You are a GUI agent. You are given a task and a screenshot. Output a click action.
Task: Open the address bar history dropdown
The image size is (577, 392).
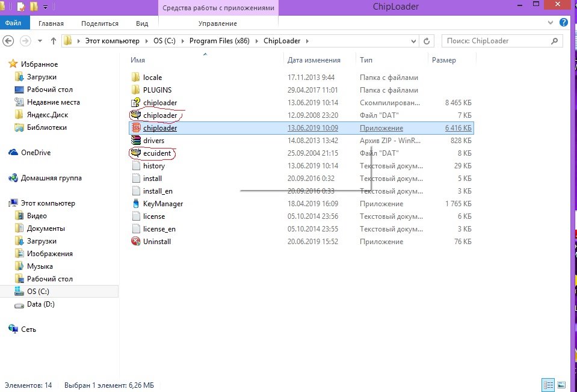tap(415, 41)
